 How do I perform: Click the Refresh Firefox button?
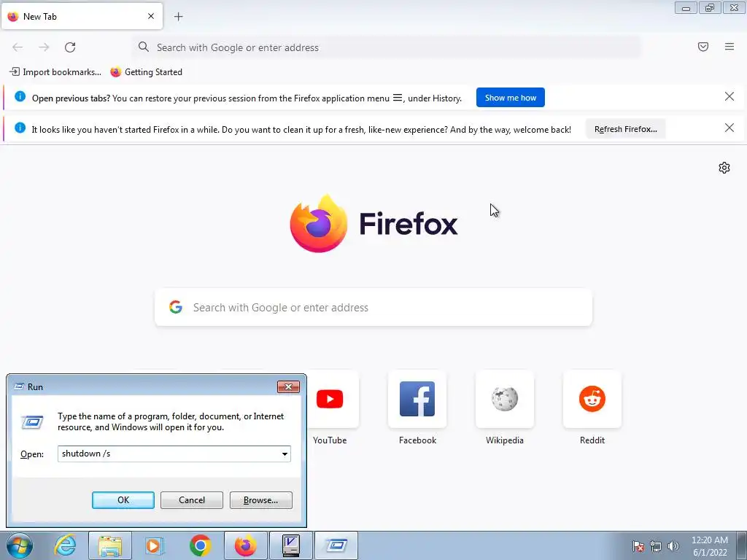click(x=625, y=129)
